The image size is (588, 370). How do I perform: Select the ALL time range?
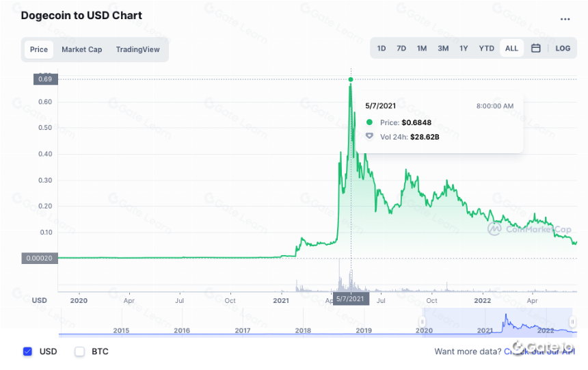(511, 49)
